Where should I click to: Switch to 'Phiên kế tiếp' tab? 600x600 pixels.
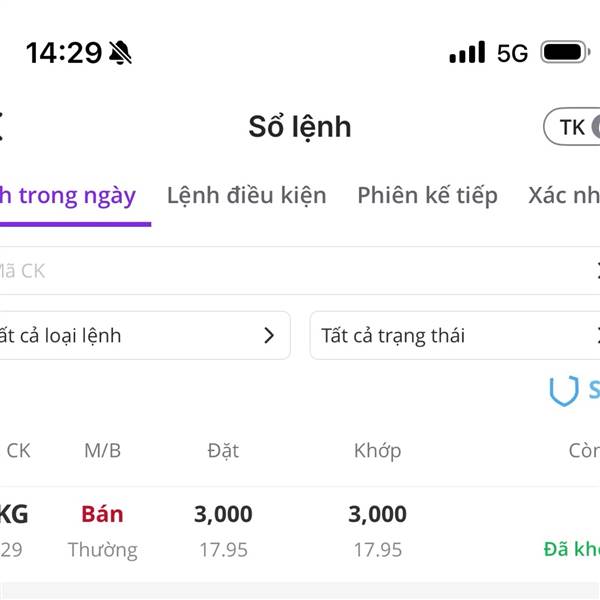point(427,195)
